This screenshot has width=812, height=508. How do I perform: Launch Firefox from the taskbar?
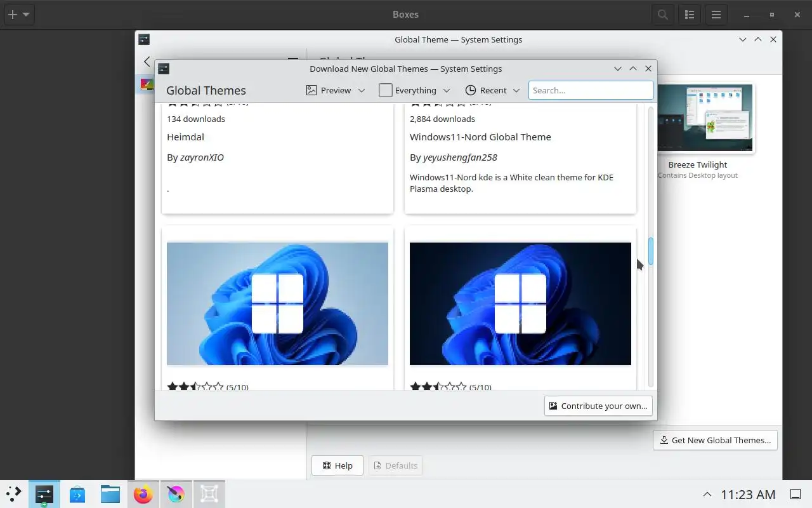tap(143, 494)
